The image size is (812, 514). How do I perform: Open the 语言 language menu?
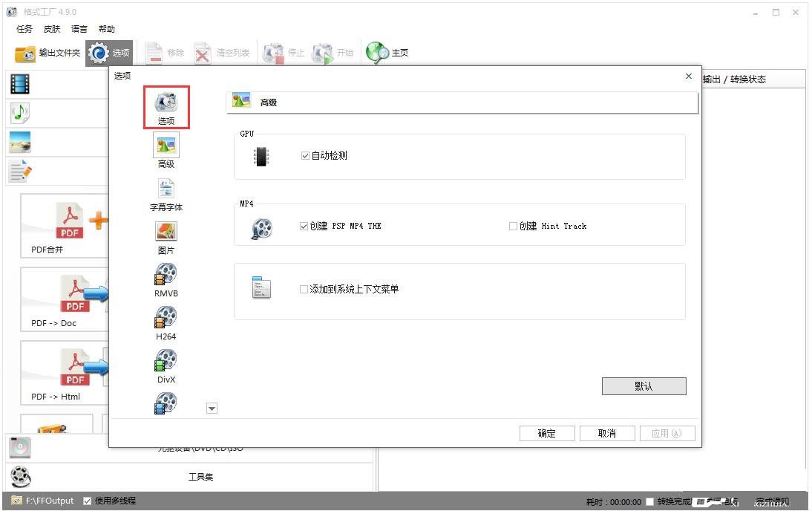[79, 29]
